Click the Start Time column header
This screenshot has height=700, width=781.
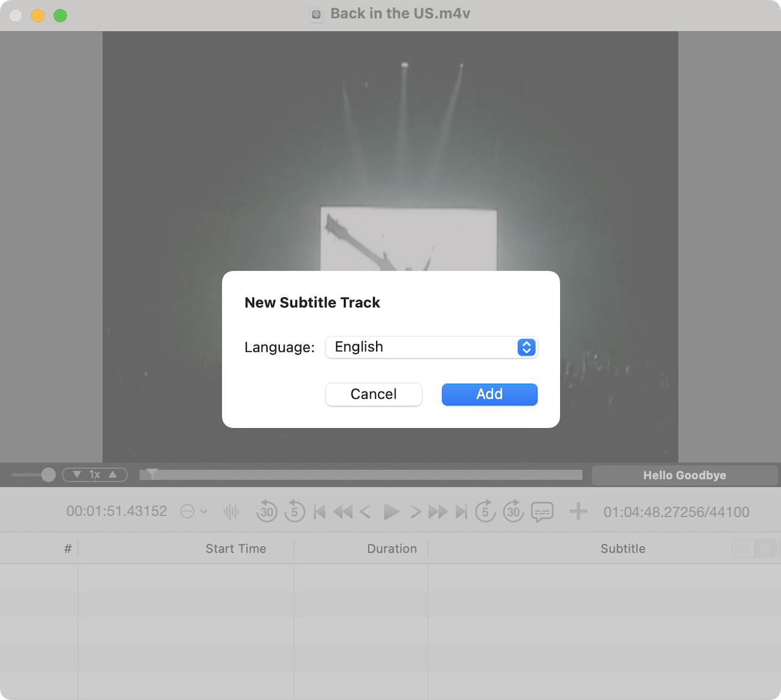235,548
